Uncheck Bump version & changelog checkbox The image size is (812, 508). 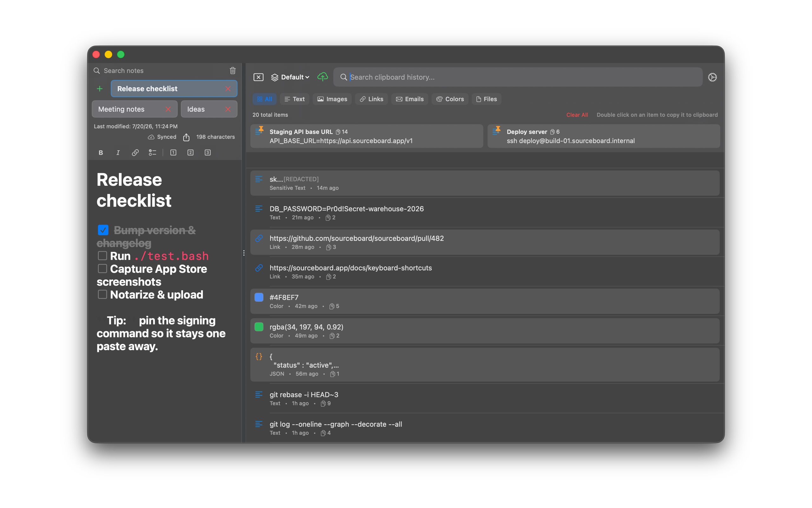pyautogui.click(x=103, y=230)
